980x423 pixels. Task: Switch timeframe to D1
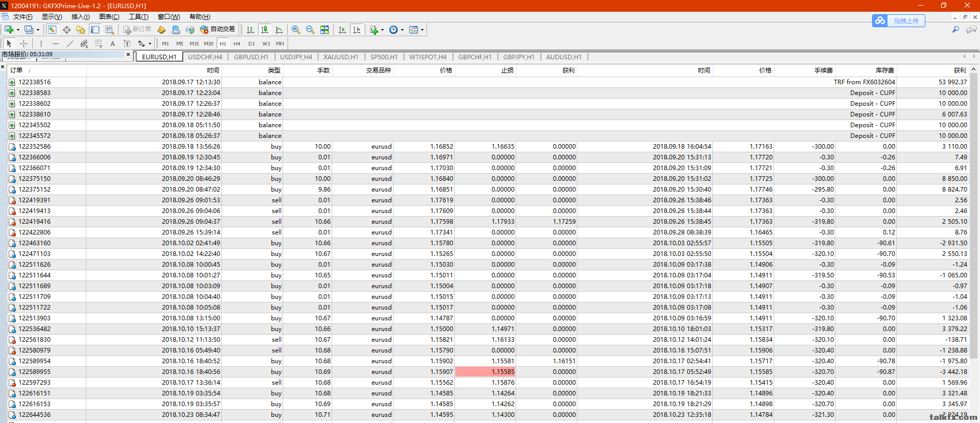click(x=251, y=43)
